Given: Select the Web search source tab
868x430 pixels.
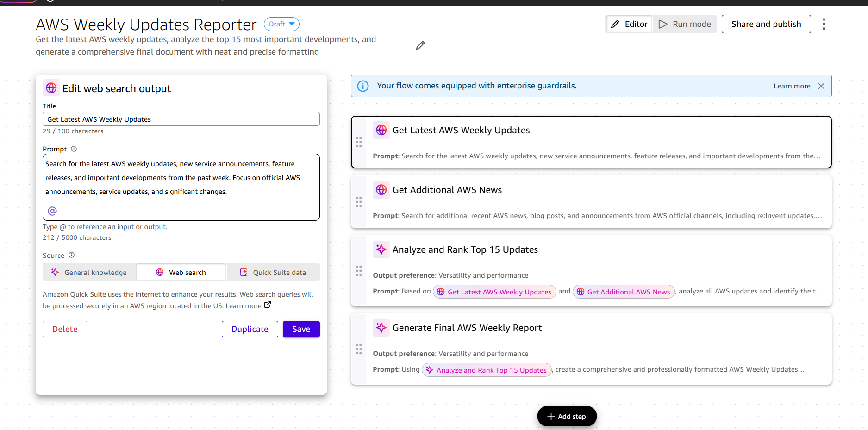Looking at the screenshot, I should [181, 272].
